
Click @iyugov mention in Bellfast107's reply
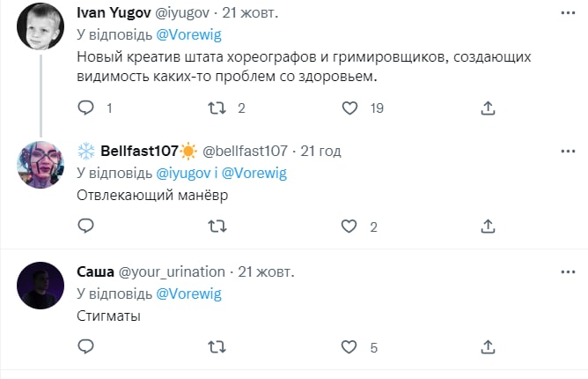coord(183,173)
